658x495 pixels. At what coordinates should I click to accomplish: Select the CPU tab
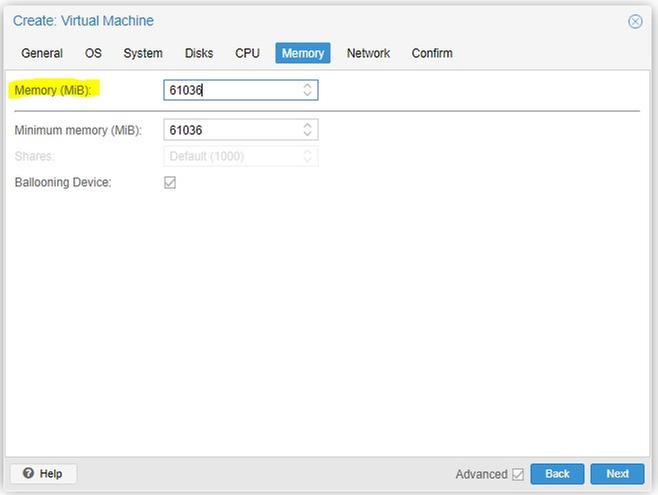(x=247, y=53)
